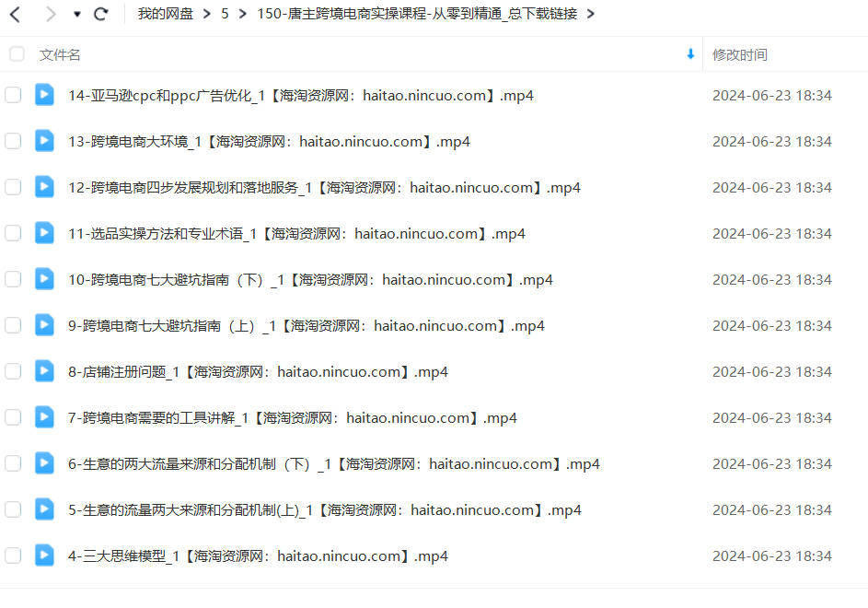Click modified time of 4-三大思维模型 row
868x608 pixels.
(771, 555)
